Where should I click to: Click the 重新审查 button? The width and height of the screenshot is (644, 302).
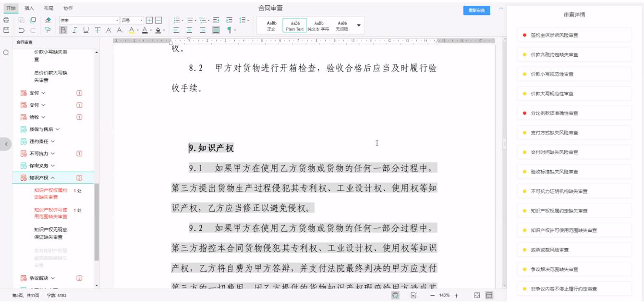tap(476, 11)
